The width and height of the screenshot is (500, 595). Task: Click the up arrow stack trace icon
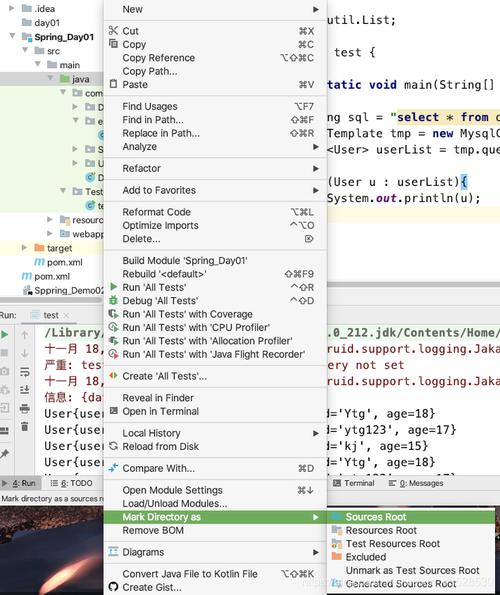click(x=24, y=335)
